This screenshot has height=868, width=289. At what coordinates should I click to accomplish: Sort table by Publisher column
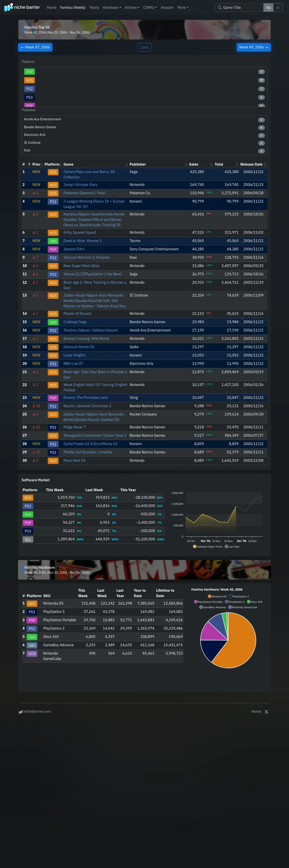(x=158, y=164)
